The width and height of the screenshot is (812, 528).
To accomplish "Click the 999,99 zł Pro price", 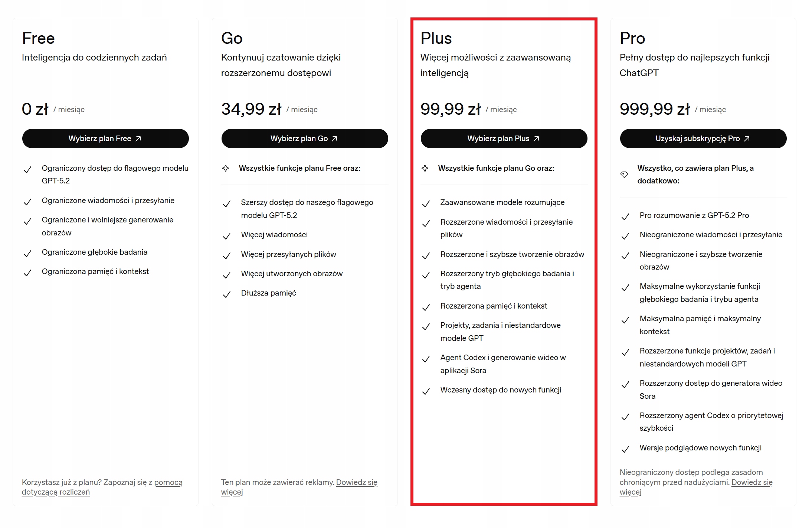I will click(x=654, y=109).
